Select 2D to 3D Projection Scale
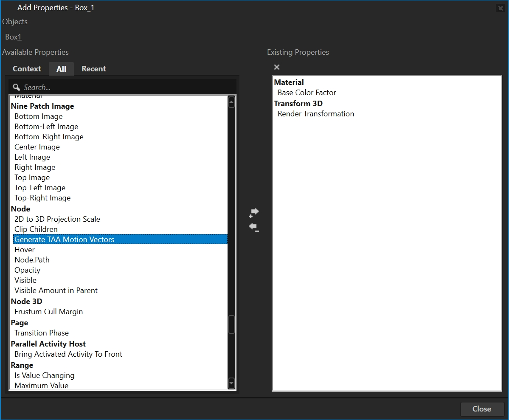509x420 pixels. [x=57, y=219]
